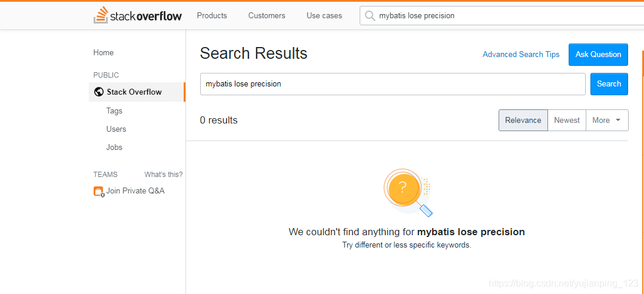The image size is (644, 294).
Task: Sort results by Newest
Action: point(567,120)
